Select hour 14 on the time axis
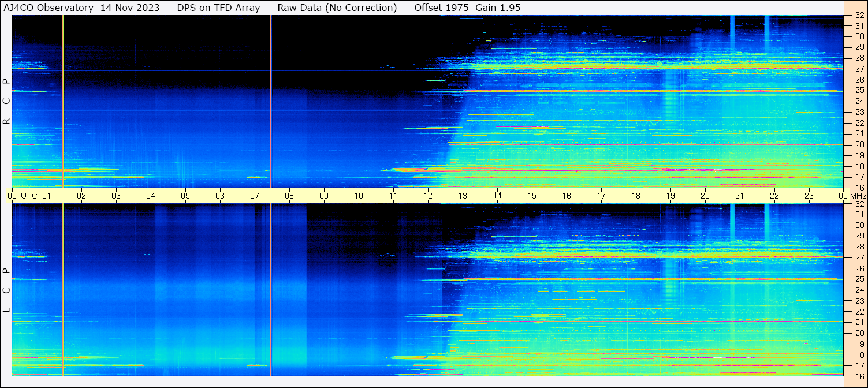868x388 pixels. point(497,195)
